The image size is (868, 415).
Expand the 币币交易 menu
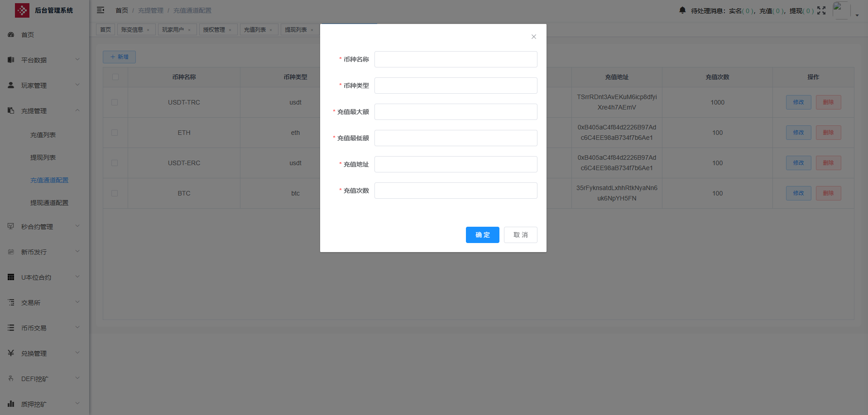point(77,327)
